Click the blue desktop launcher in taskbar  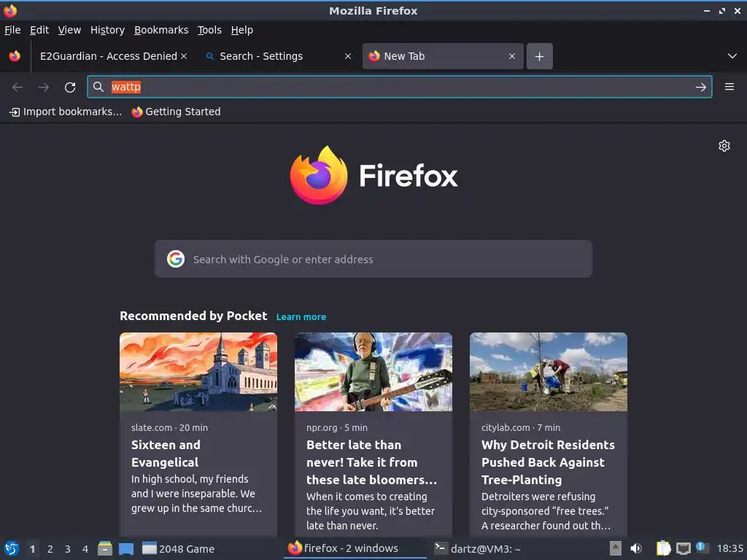(x=126, y=548)
